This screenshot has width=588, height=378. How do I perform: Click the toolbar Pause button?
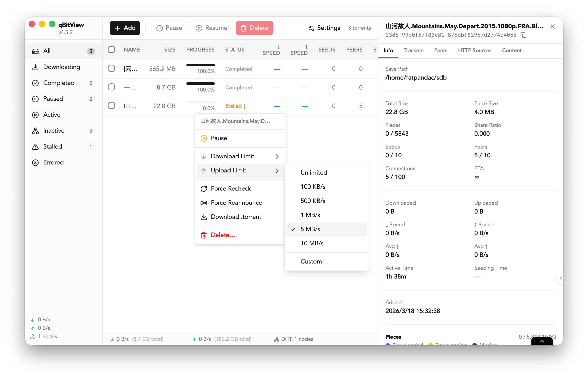pyautogui.click(x=169, y=28)
